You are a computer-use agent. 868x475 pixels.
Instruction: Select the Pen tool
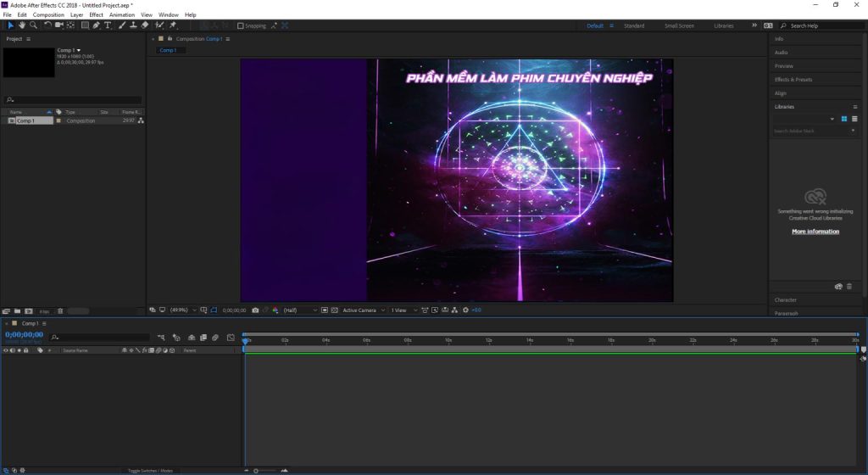pyautogui.click(x=96, y=25)
